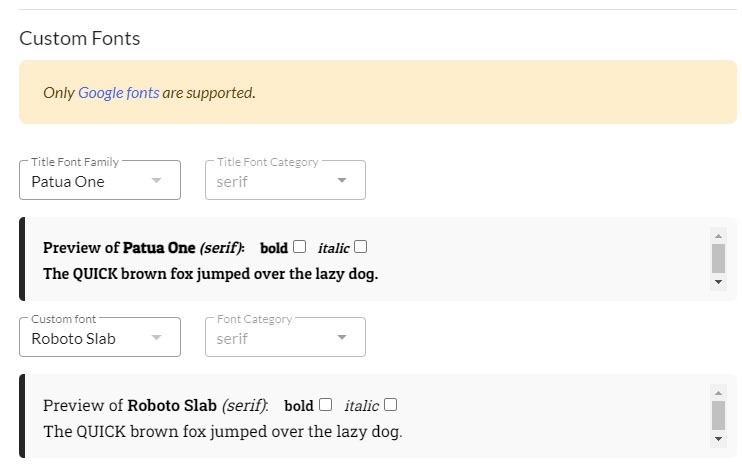Viewport: 742px width, 469px height.
Task: Click the Font Category dropdown arrow
Action: [x=342, y=337]
